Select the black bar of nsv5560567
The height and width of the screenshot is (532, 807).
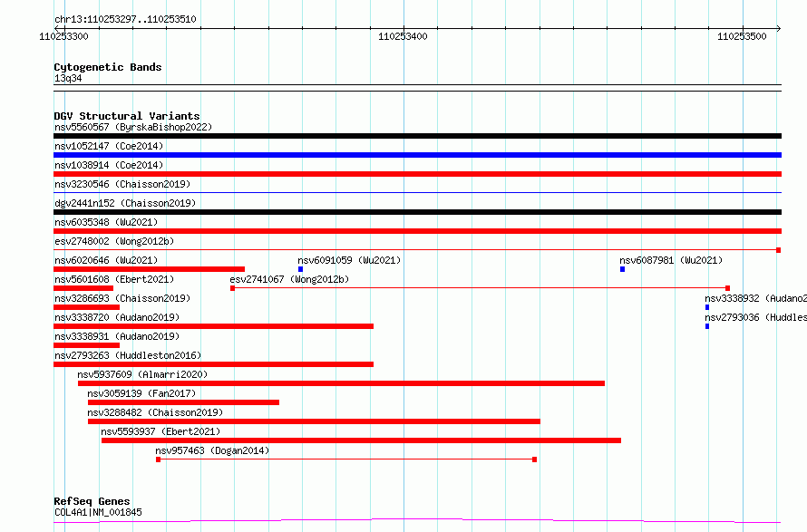click(417, 136)
